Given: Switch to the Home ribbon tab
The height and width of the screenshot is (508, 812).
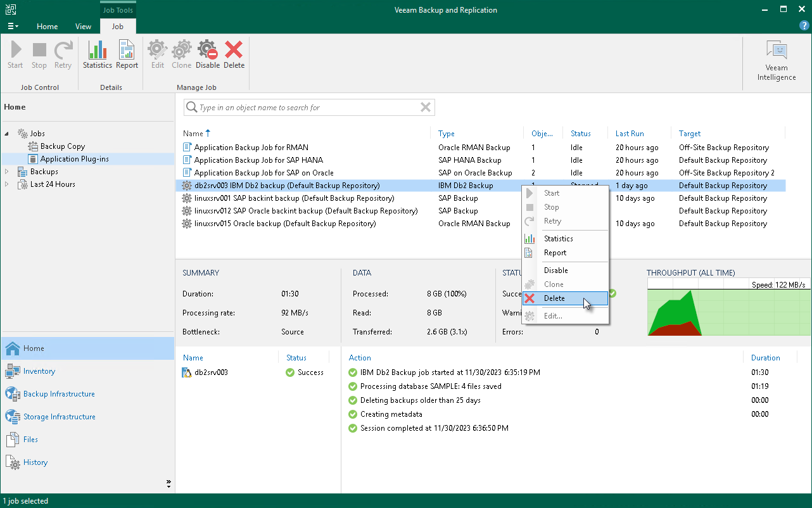Looking at the screenshot, I should tap(48, 27).
